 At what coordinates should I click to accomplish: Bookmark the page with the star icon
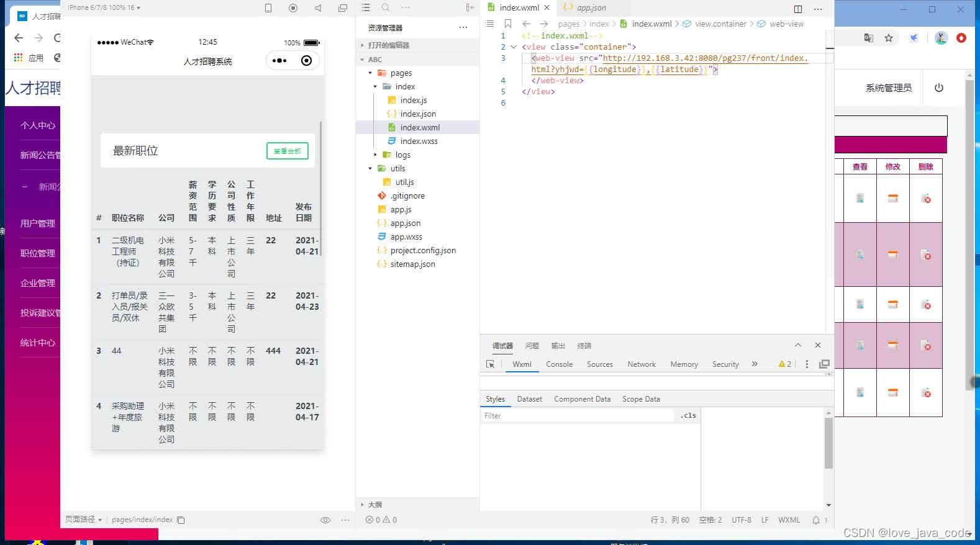pos(889,38)
